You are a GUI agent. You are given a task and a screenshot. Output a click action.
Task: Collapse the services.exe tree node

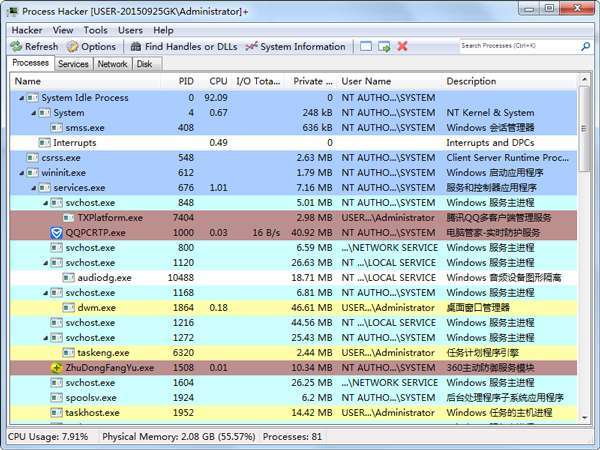pyautogui.click(x=33, y=188)
